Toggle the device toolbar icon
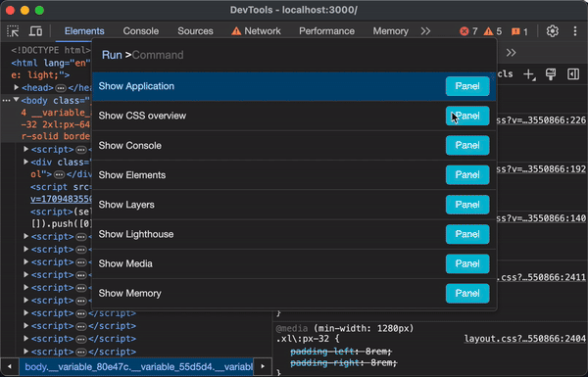 (x=35, y=31)
